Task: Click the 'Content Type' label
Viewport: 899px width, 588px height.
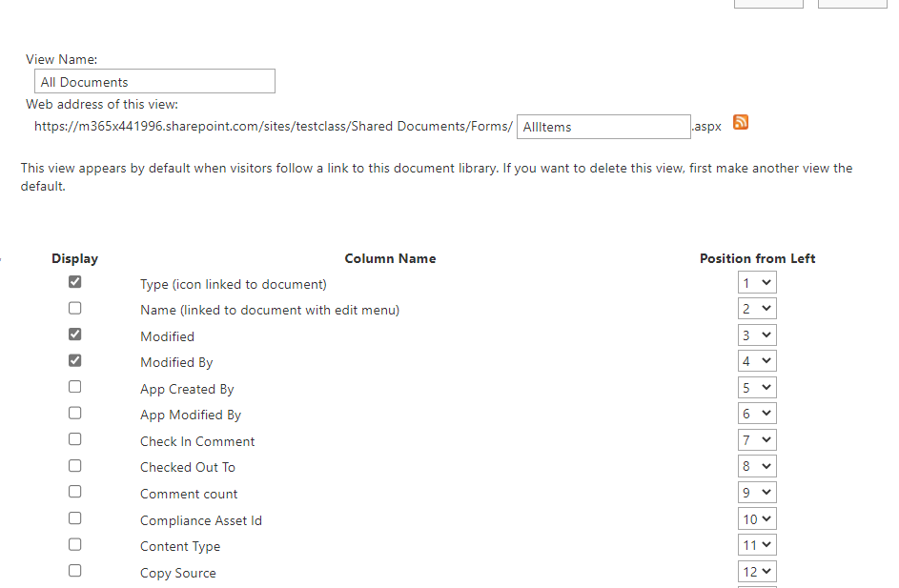Action: [x=180, y=547]
